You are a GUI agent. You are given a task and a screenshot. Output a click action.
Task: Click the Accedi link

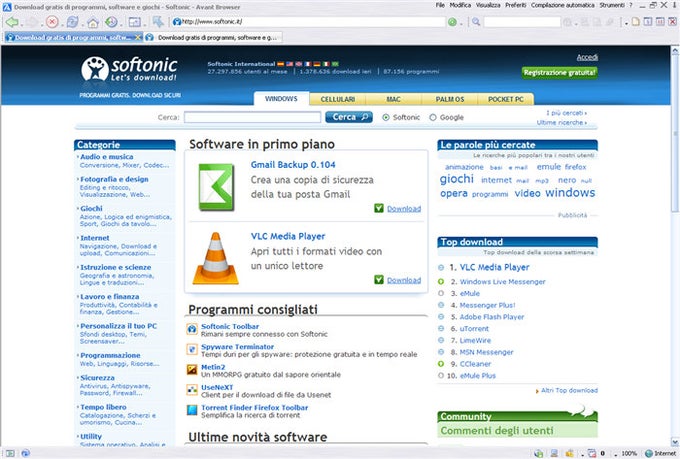pyautogui.click(x=587, y=57)
